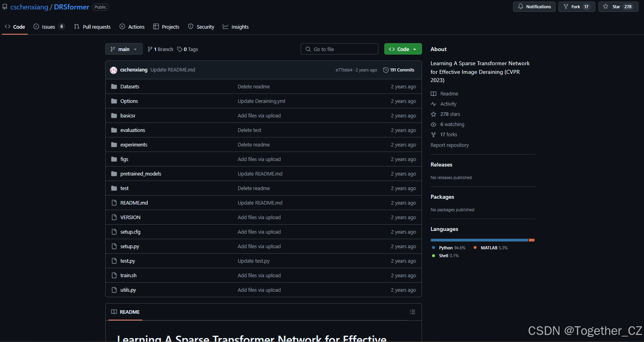This screenshot has width=644, height=342.
Task: Switch to the Security tab
Action: click(x=201, y=27)
